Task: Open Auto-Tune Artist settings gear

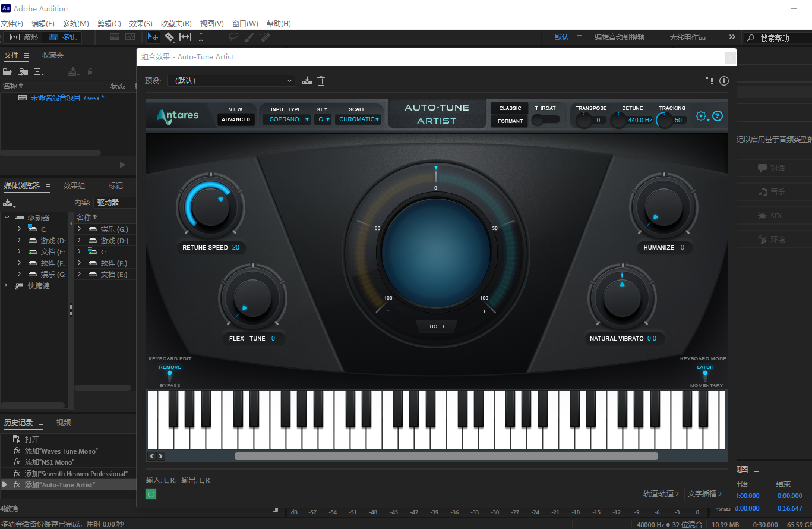Action: (700, 116)
